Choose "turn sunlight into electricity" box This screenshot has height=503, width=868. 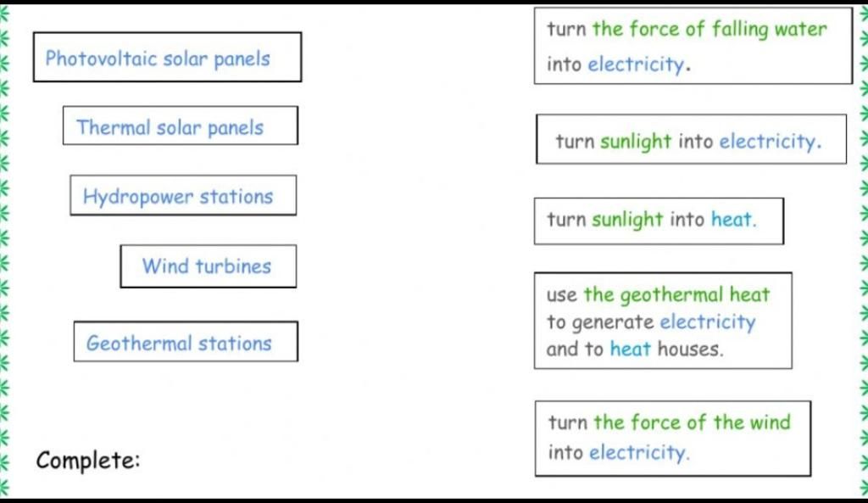(x=692, y=139)
